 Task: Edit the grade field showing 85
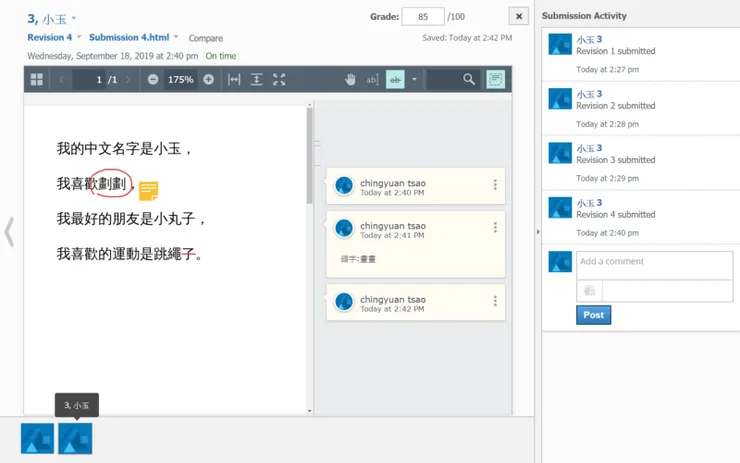coord(423,17)
